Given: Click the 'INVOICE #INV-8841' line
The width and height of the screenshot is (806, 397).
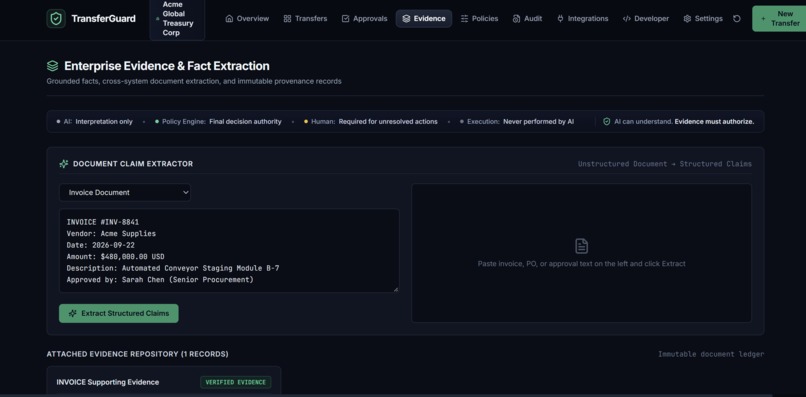Looking at the screenshot, I should coord(103,222).
